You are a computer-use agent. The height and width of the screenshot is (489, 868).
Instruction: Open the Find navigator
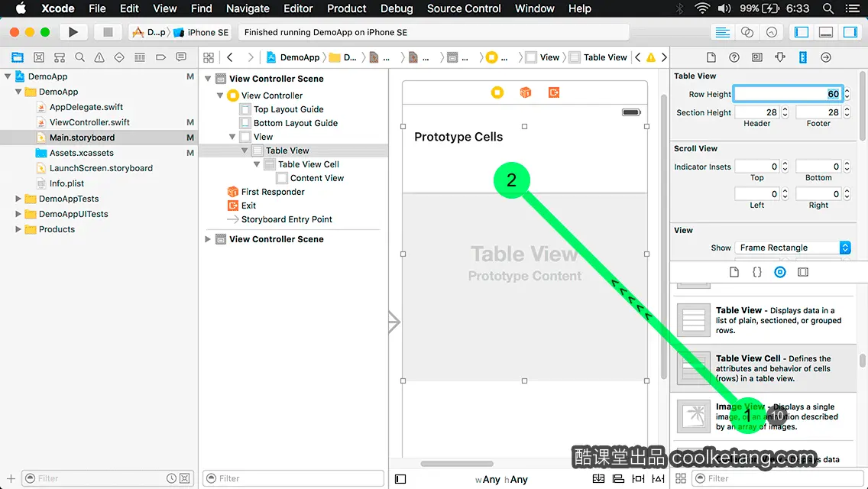(x=79, y=57)
